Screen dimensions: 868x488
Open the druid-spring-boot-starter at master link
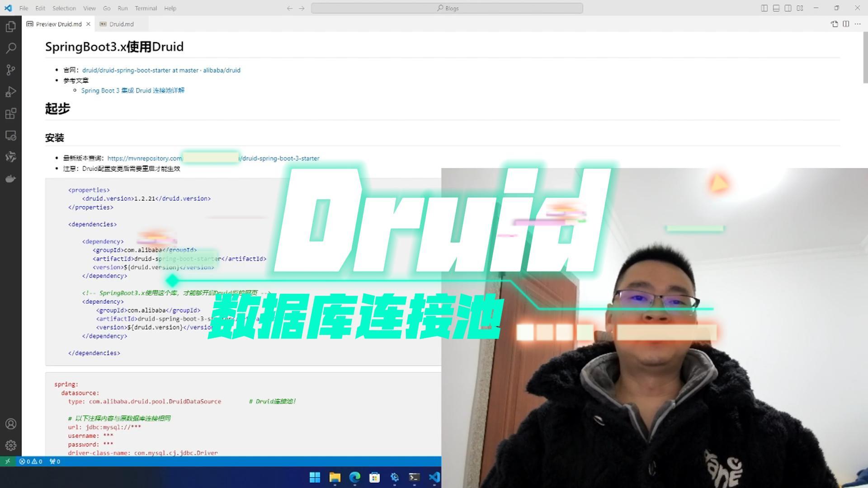[161, 70]
